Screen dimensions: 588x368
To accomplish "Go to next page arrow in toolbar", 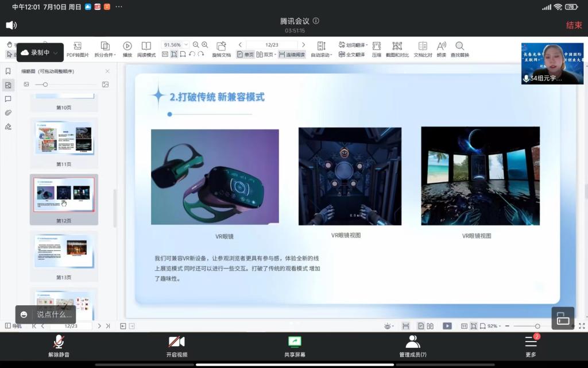I will [x=303, y=45].
